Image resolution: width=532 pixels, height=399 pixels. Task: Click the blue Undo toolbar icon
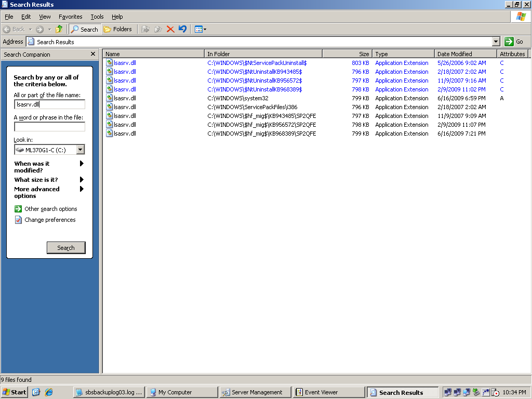pos(182,29)
